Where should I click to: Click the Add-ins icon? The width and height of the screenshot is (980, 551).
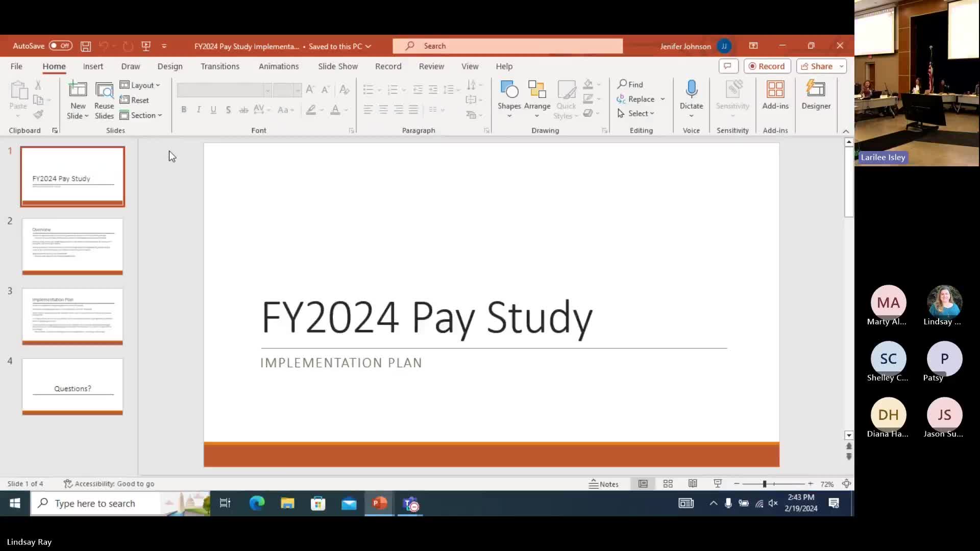tap(775, 95)
